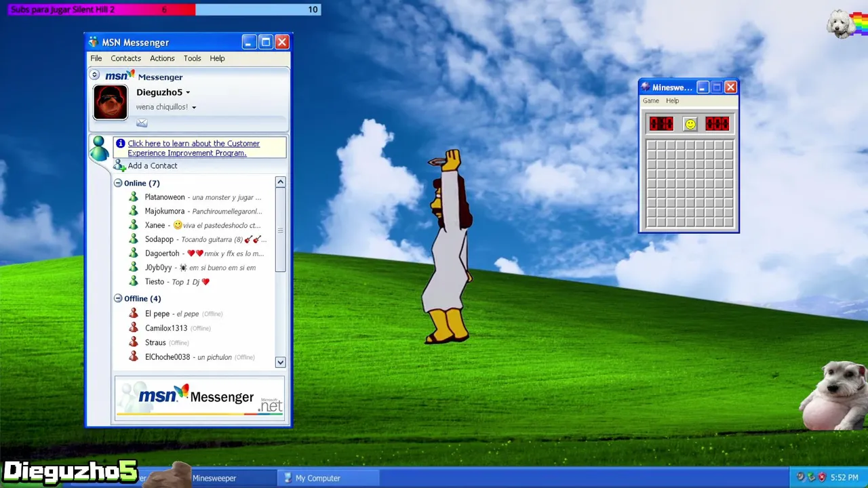Click the Add a Contact link
The height and width of the screenshot is (488, 868).
(153, 165)
